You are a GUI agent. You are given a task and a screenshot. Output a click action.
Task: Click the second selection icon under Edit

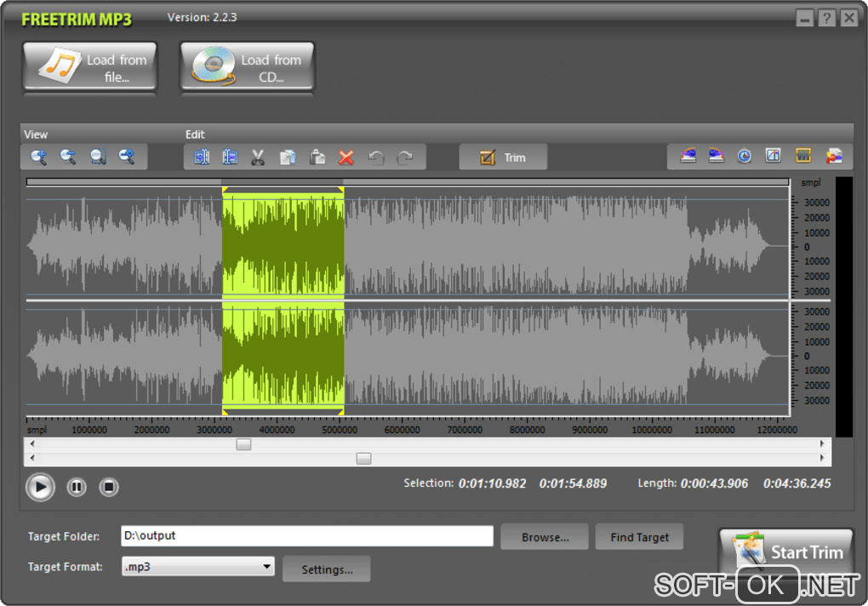pos(230,157)
